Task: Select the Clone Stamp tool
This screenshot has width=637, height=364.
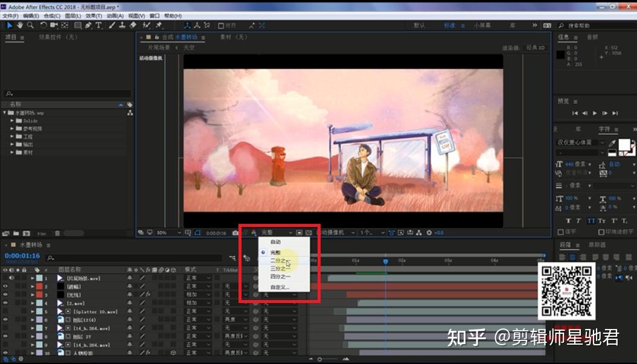Action: click(x=122, y=25)
